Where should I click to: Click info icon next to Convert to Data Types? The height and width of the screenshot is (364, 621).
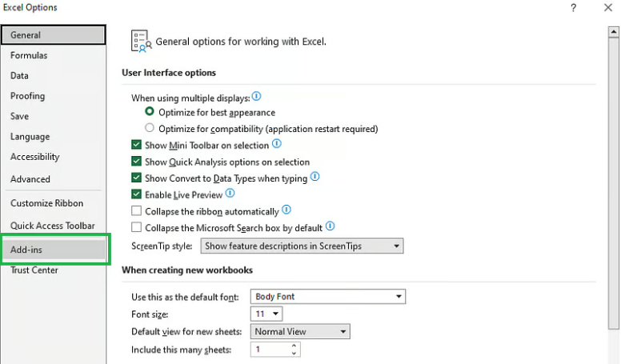[315, 177]
